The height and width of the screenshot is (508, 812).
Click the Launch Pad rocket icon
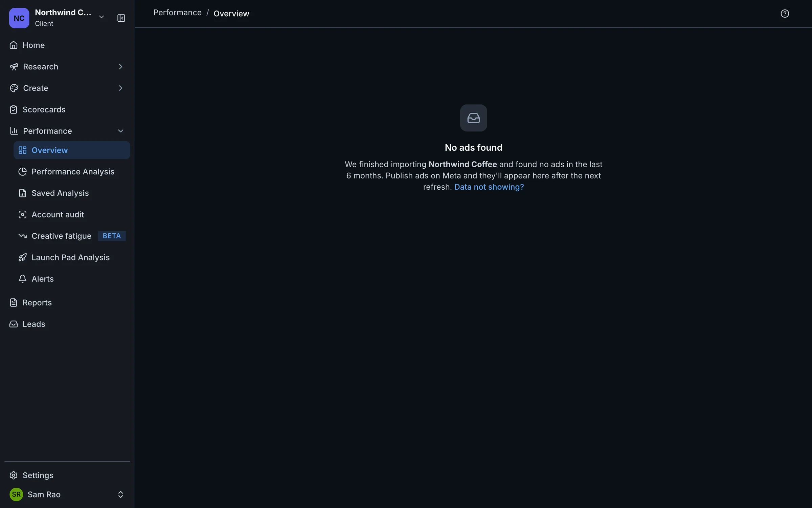pos(22,257)
